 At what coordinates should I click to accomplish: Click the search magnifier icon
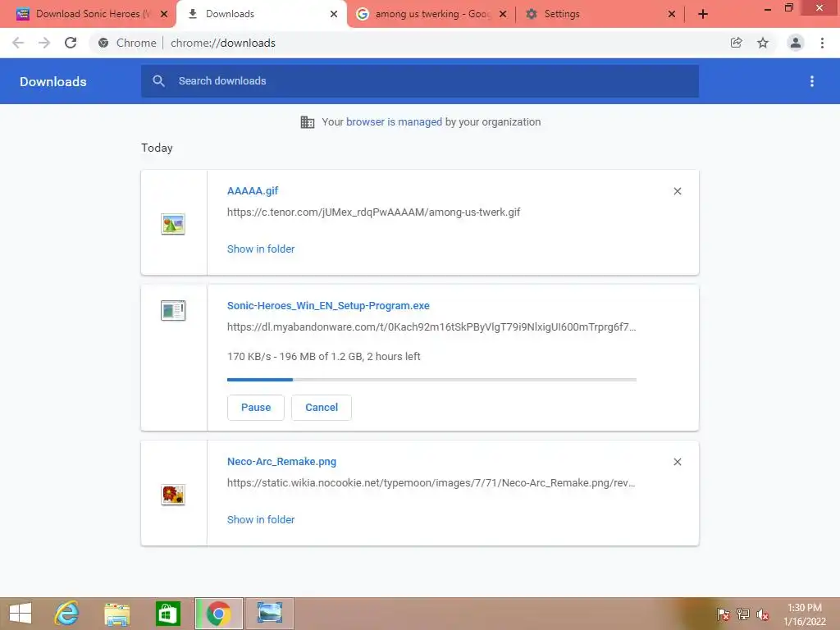(x=158, y=81)
